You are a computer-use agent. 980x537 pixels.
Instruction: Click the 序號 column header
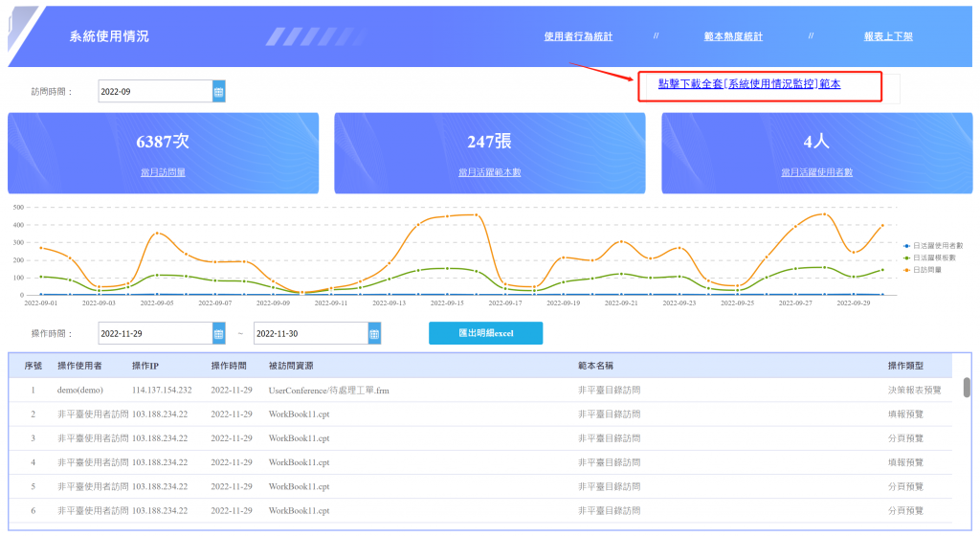coord(33,366)
